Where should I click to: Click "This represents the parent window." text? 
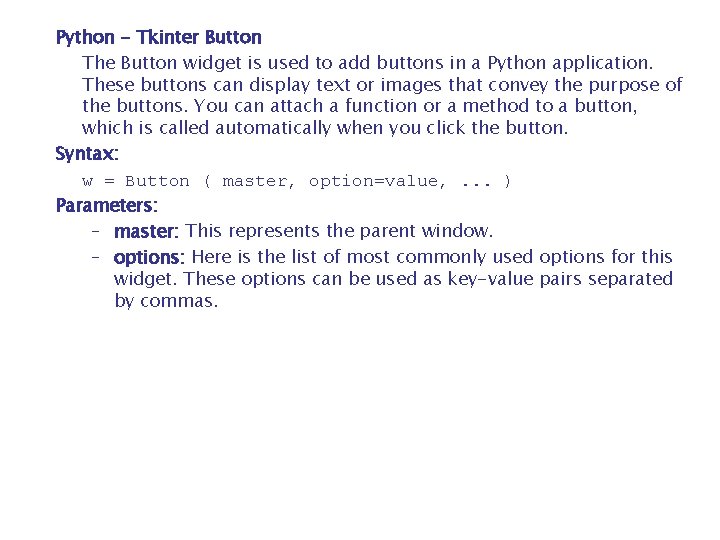(x=339, y=232)
